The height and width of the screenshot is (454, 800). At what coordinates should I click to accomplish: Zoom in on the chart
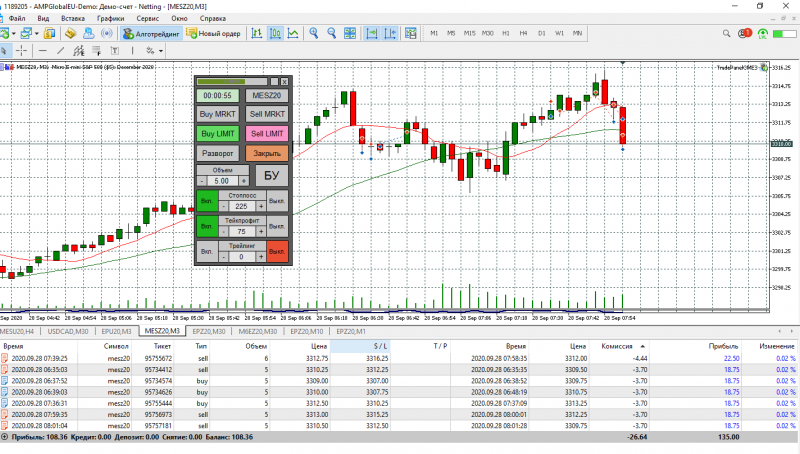[x=314, y=33]
